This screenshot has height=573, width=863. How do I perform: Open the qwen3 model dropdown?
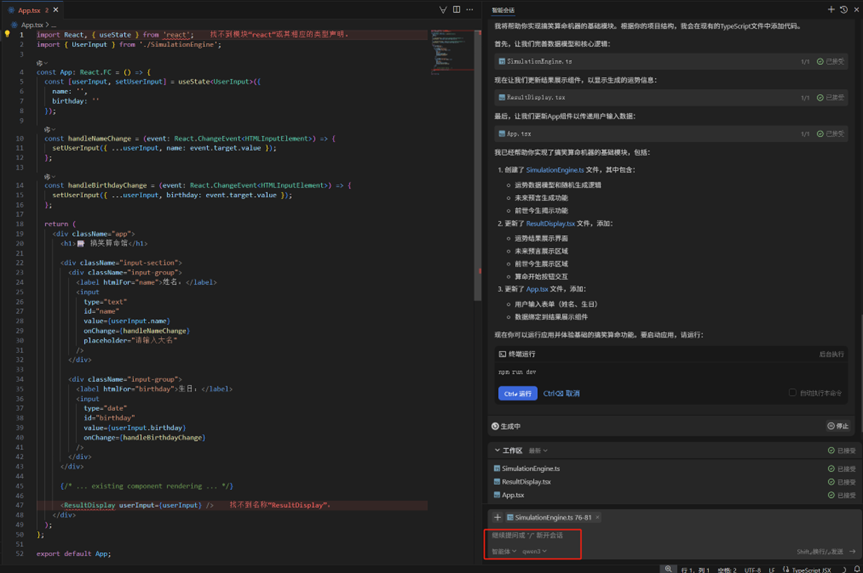pos(534,551)
